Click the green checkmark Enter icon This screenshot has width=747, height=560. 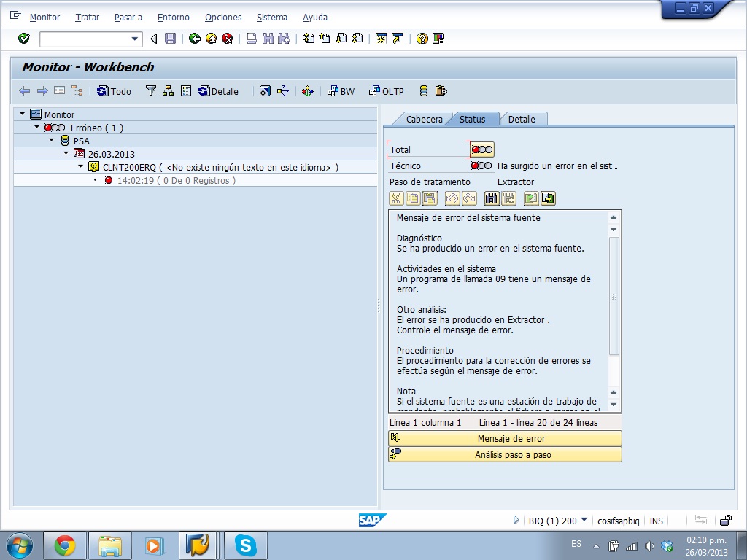click(23, 39)
